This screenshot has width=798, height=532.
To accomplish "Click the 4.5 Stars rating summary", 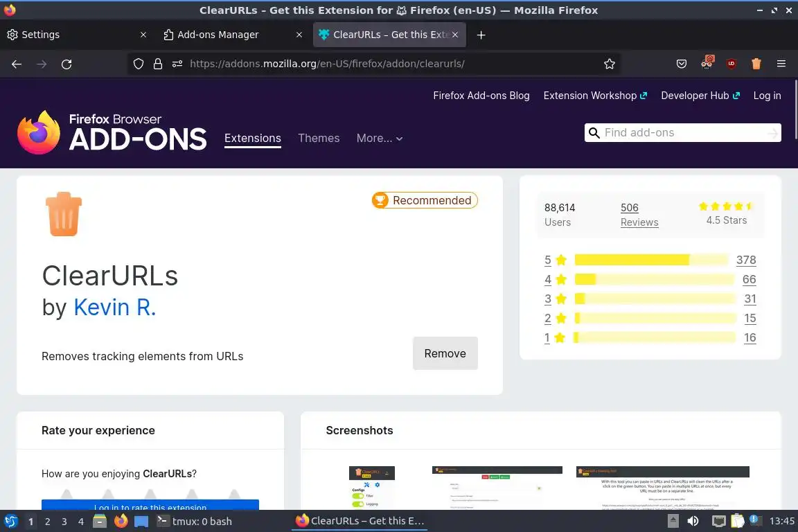I will tap(726, 213).
